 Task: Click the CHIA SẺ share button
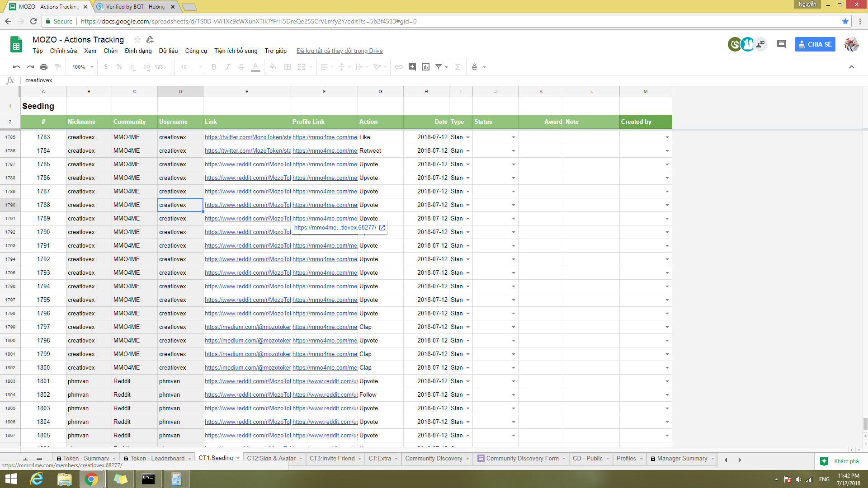point(815,44)
